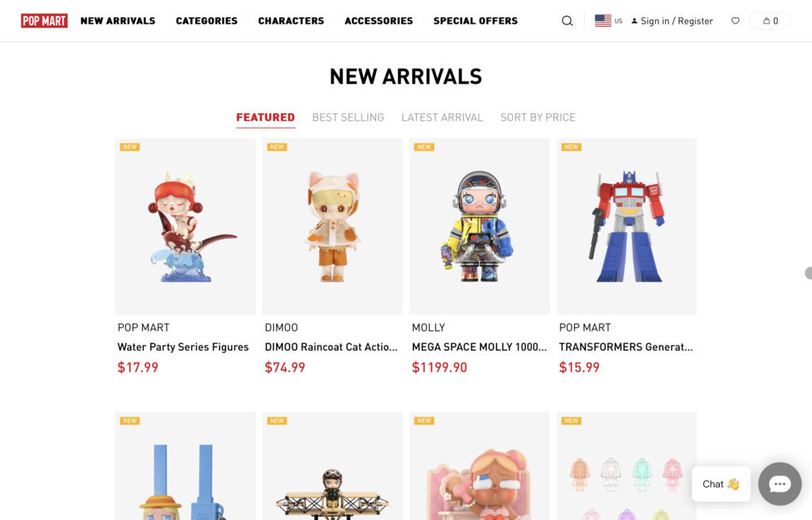Open the Water Party Series Figures thumbnail

(x=186, y=227)
